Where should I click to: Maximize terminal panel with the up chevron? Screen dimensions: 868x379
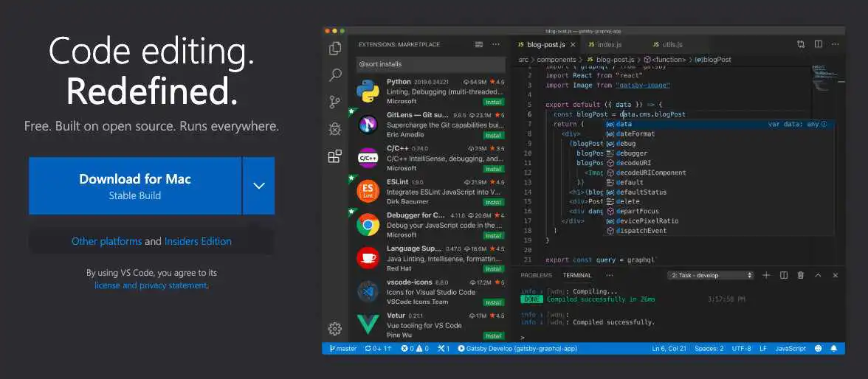(818, 275)
